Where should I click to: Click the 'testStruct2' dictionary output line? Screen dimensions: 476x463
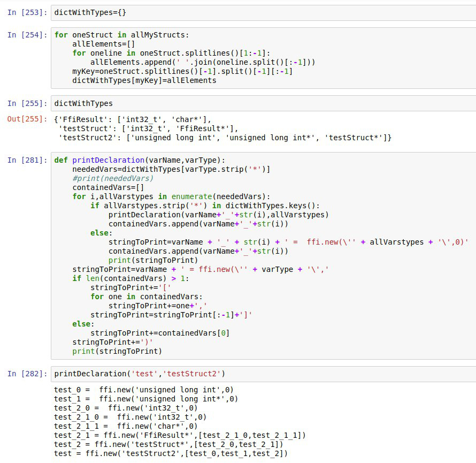(x=225, y=138)
